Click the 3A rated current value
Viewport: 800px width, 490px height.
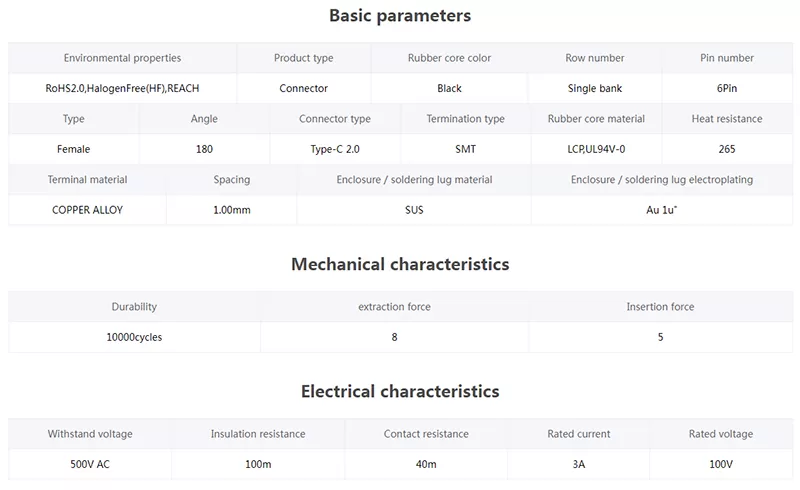coord(579,464)
